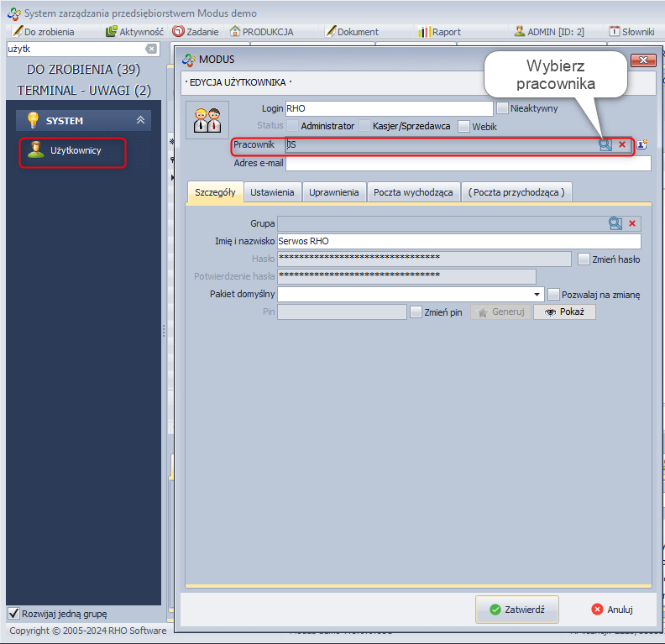Screen dimensions: 665x644
Task: Enable the Zmień hasło checkbox
Action: 584,259
